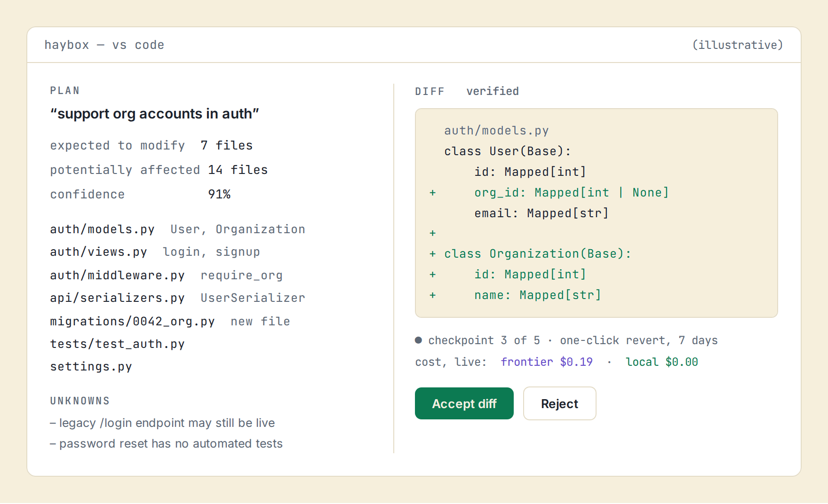Image resolution: width=828 pixels, height=504 pixels.
Task: Click the (illustrative) label in title bar
Action: click(737, 45)
